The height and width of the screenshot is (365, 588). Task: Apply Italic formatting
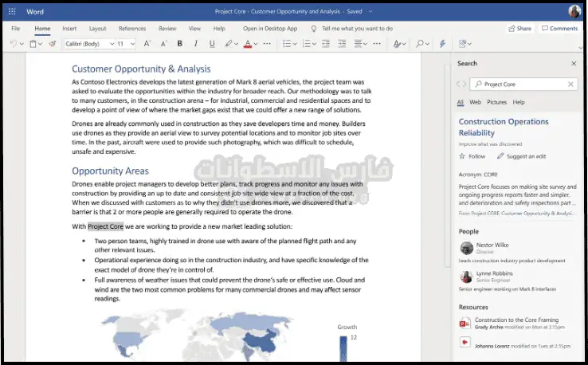pos(194,44)
